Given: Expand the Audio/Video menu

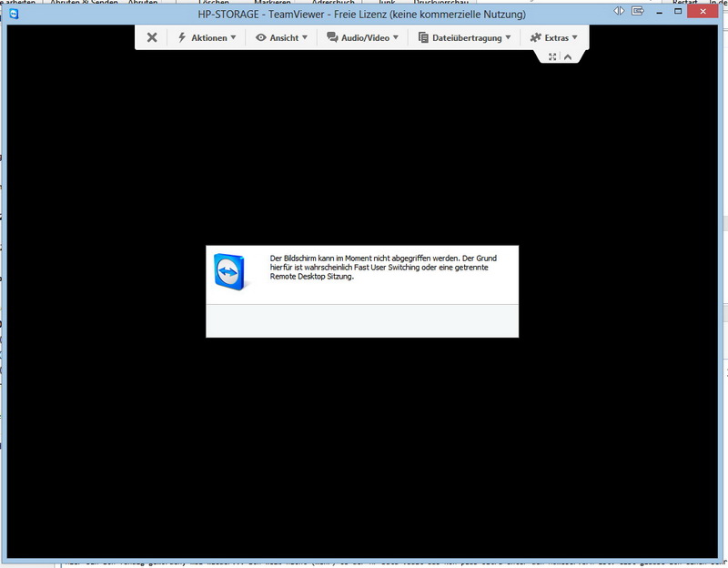Looking at the screenshot, I should [x=362, y=37].
